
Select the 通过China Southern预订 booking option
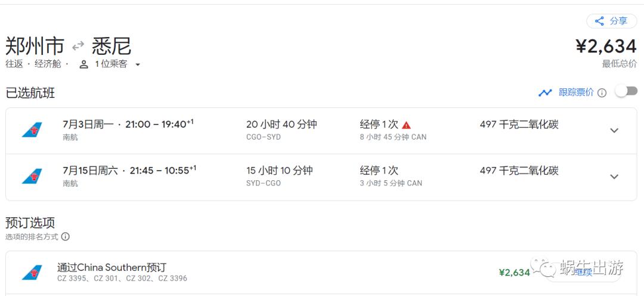(112, 267)
